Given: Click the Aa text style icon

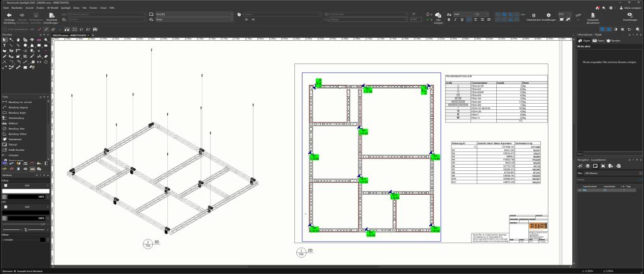Looking at the screenshot, I should pyautogui.click(x=449, y=14).
